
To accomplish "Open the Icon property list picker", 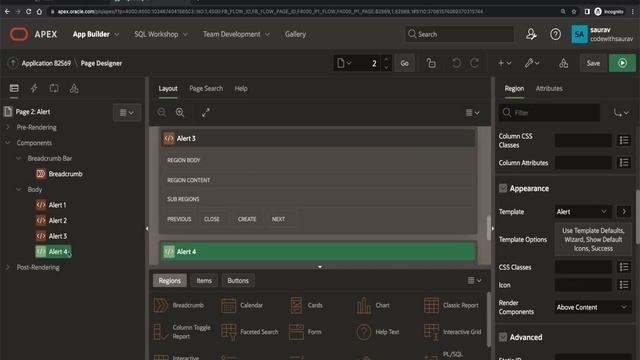I will 624,285.
